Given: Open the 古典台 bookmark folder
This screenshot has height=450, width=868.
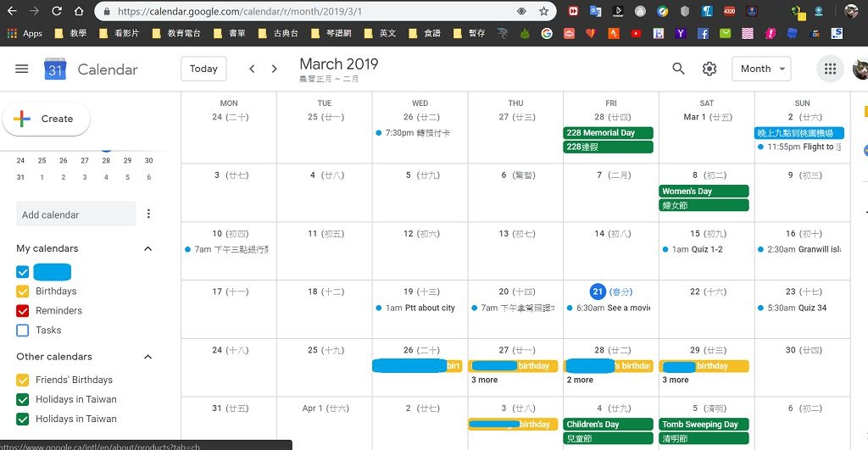Looking at the screenshot, I should 278,33.
